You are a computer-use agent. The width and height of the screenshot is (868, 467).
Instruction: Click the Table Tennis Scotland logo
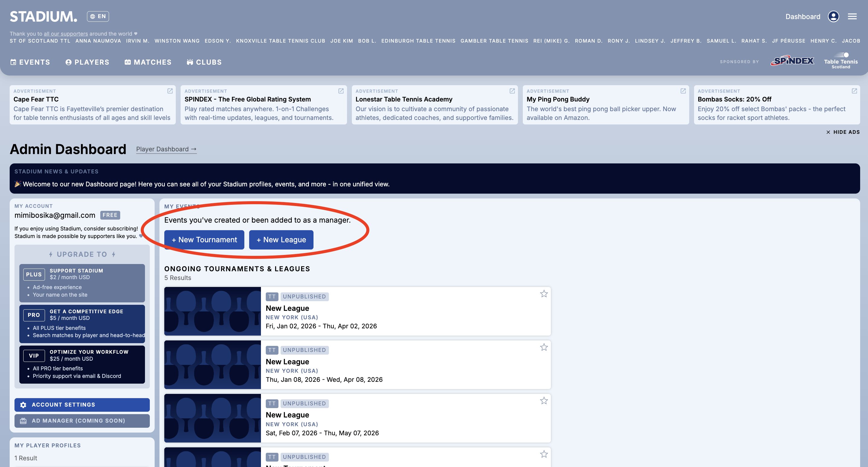pos(841,61)
